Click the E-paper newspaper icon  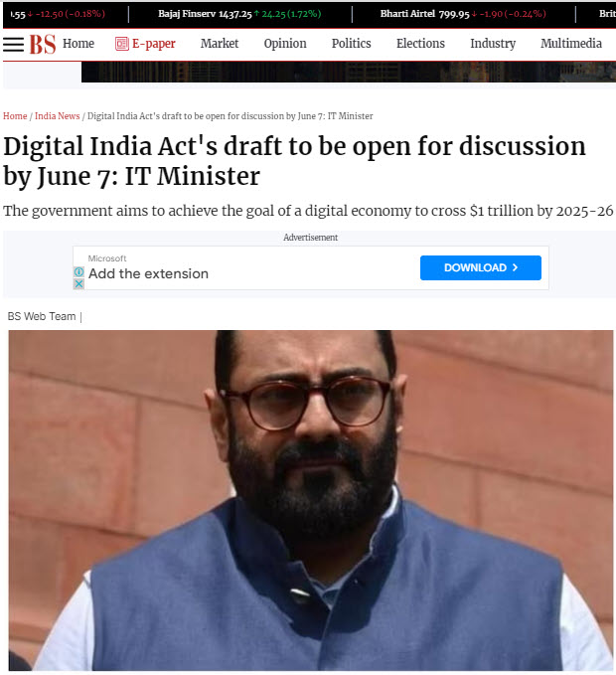pos(122,44)
